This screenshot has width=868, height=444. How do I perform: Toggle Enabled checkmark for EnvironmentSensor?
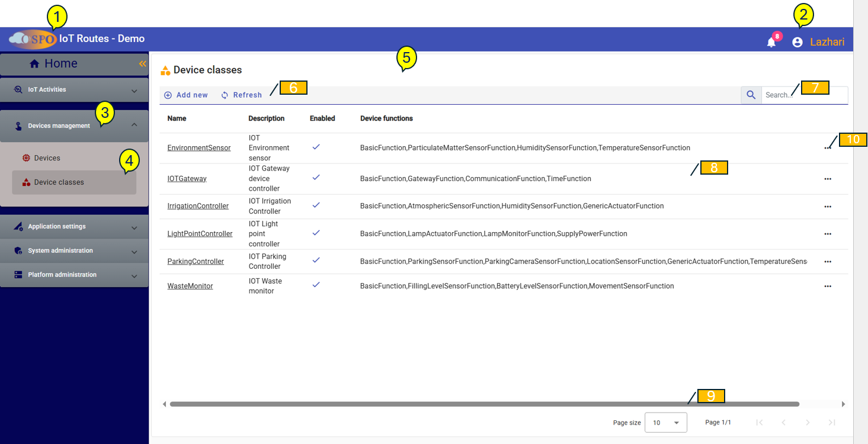[316, 147]
